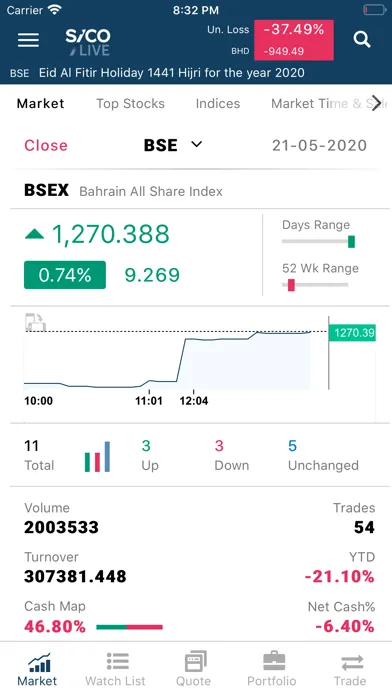The width and height of the screenshot is (392, 696).
Task: Rotate chart to landscape icon
Action: (x=36, y=322)
